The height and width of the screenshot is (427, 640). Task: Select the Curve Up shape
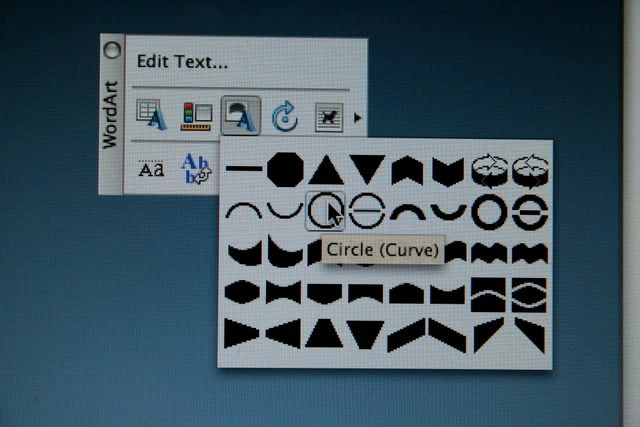click(x=244, y=252)
